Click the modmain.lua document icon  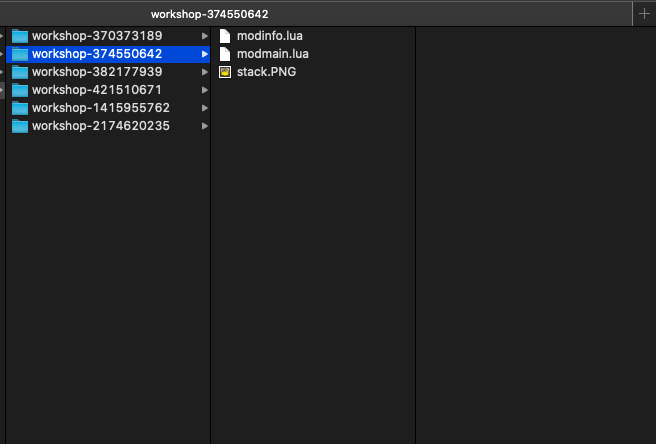coord(225,54)
